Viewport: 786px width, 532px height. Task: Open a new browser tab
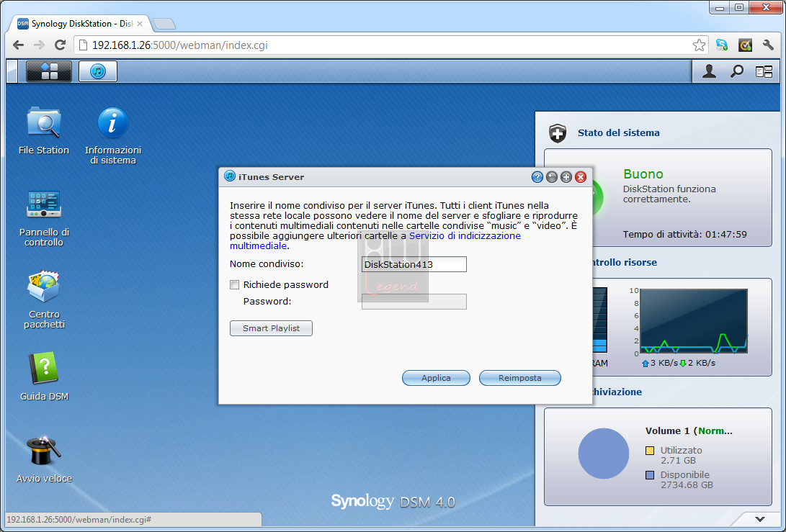[164, 24]
